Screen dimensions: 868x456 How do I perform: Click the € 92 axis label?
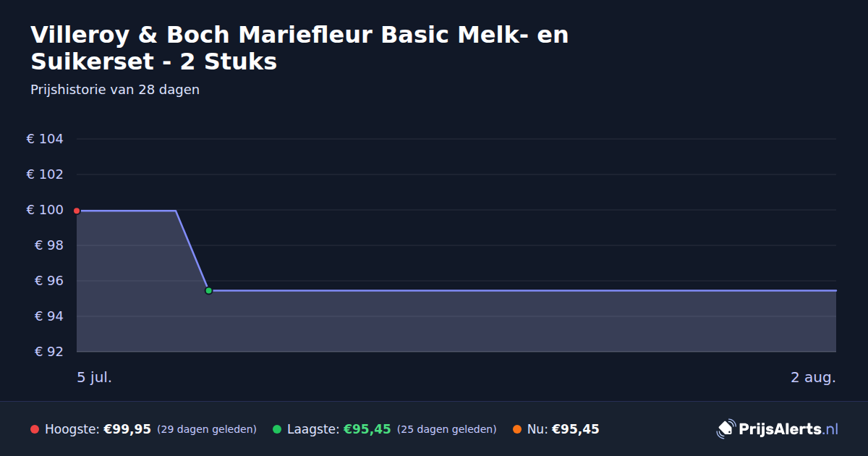[49, 352]
